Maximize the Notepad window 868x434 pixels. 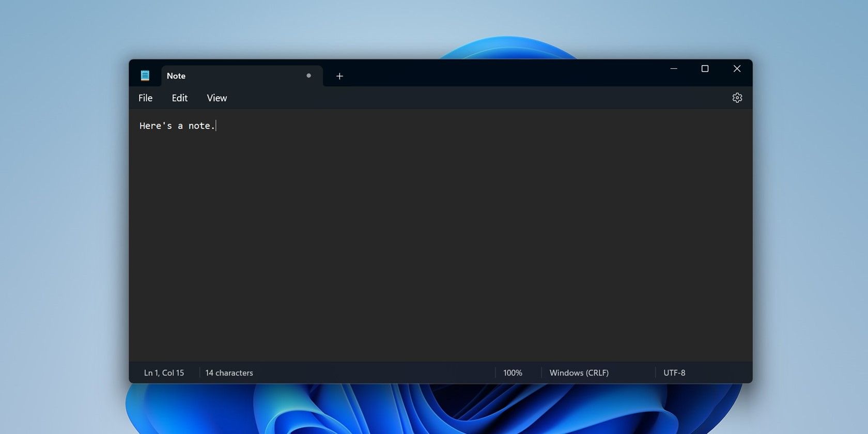[x=705, y=69]
